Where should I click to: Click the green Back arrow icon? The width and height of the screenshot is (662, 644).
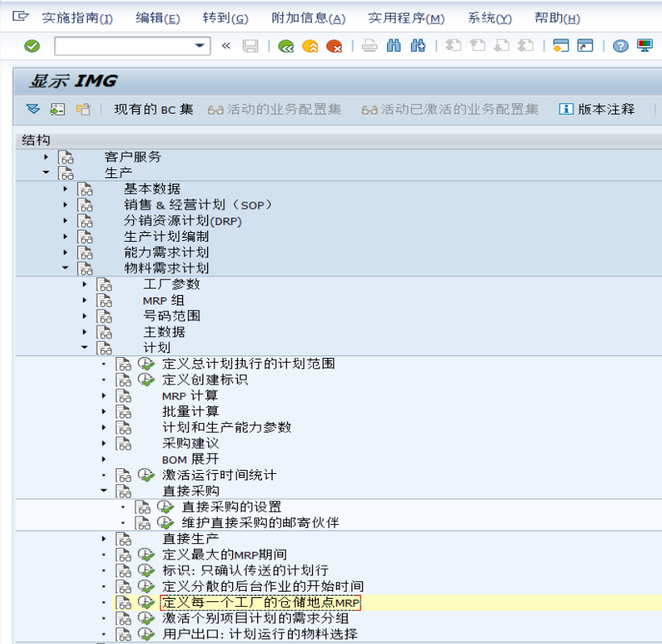285,46
